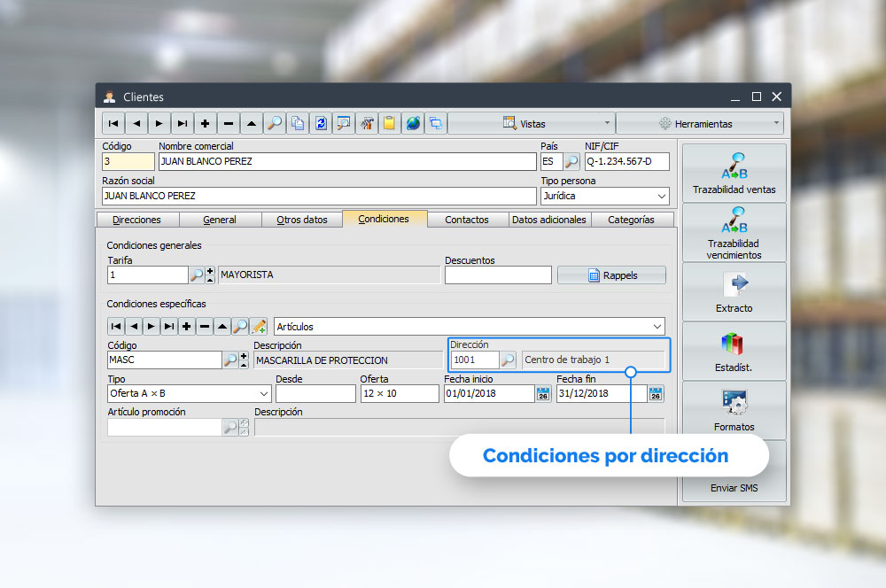The image size is (886, 588).
Task: Click the yellow clipboard icon in toolbar
Action: [390, 123]
